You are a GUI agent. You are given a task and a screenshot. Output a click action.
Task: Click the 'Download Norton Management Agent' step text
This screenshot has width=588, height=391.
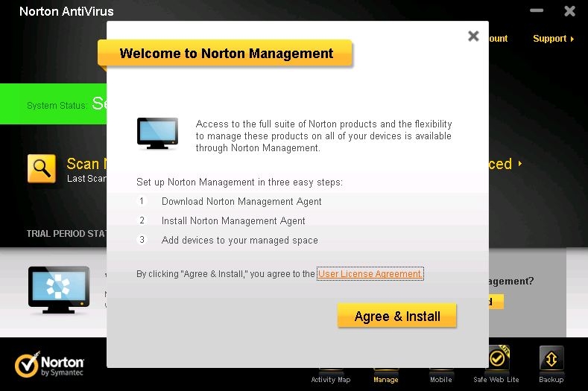(x=241, y=201)
